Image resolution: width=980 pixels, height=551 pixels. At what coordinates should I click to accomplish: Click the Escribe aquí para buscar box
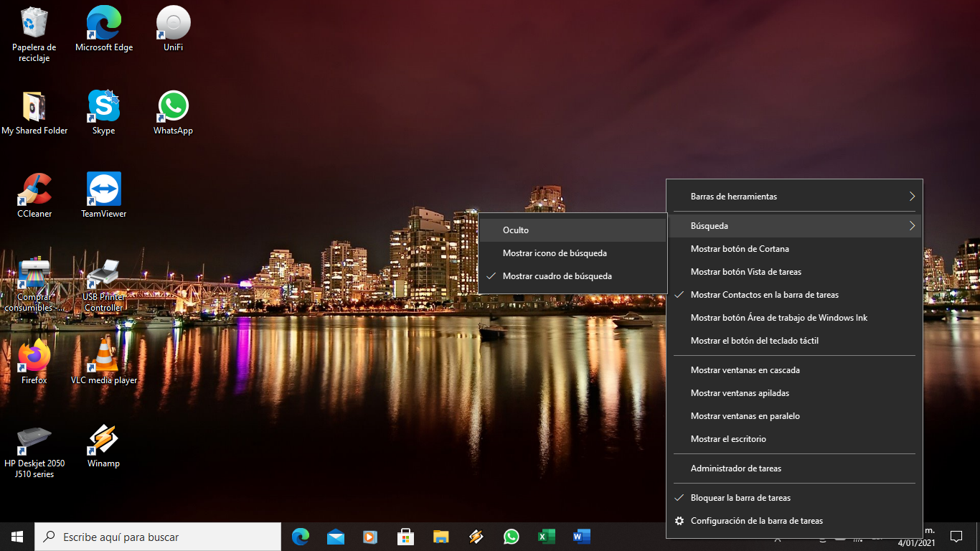[x=158, y=537]
